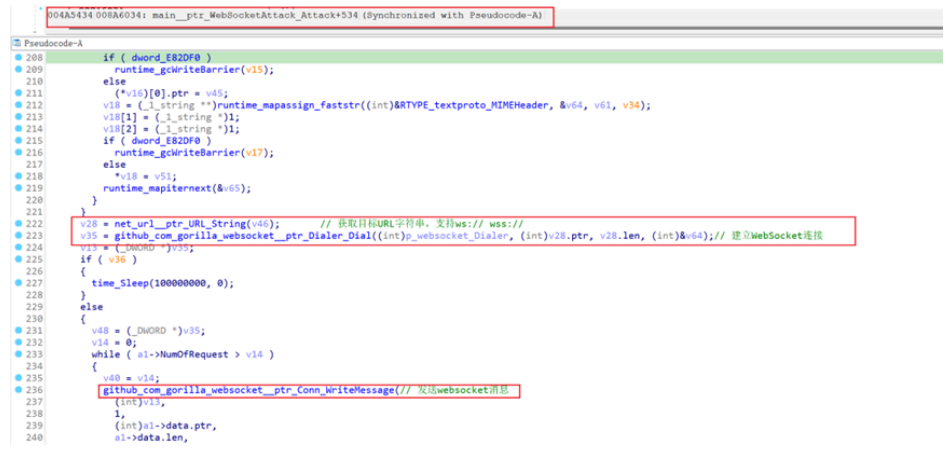Click the address status line with WebSocketAttack_Attack+534
This screenshot has height=450, width=947.
[295, 16]
